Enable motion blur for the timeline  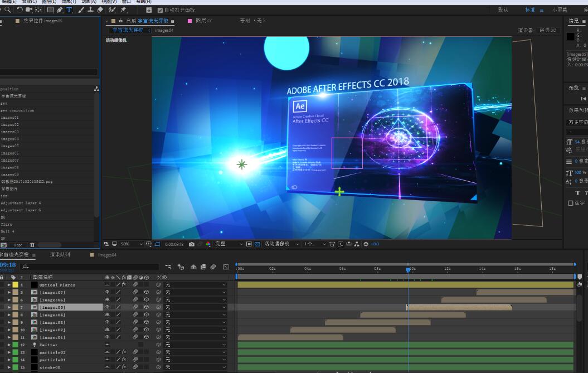(213, 267)
